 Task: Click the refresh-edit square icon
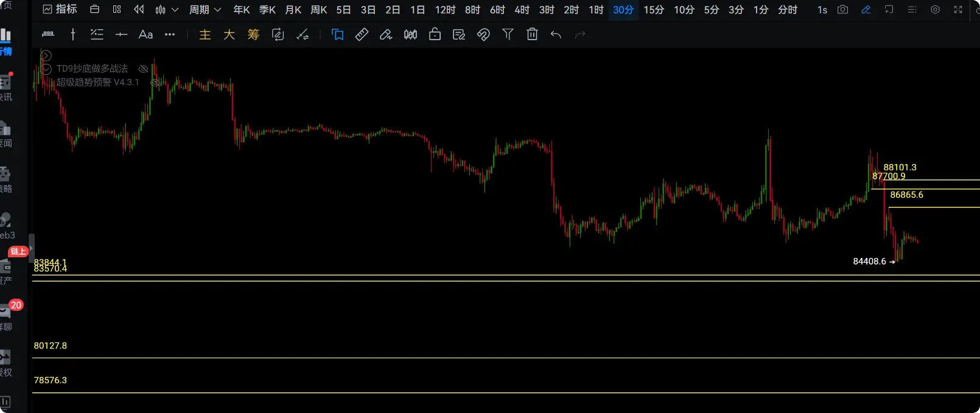coord(278,35)
